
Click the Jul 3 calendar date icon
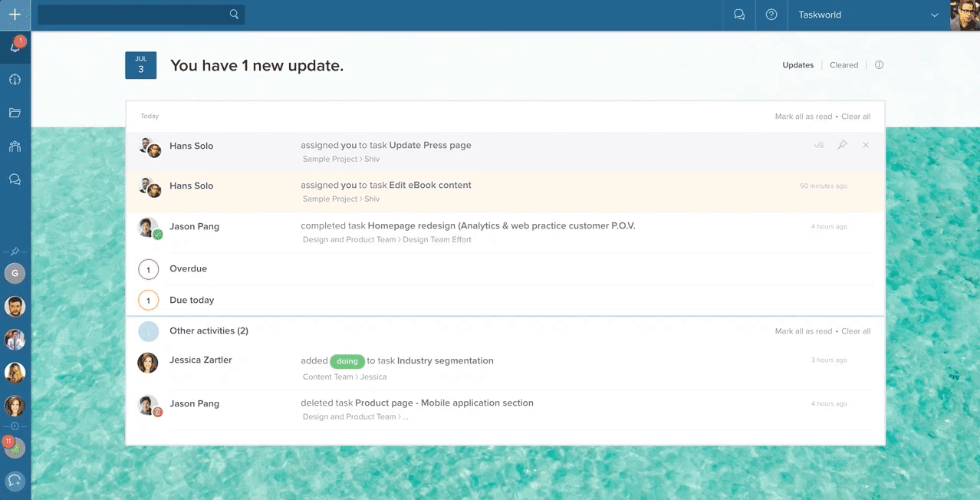tap(140, 65)
